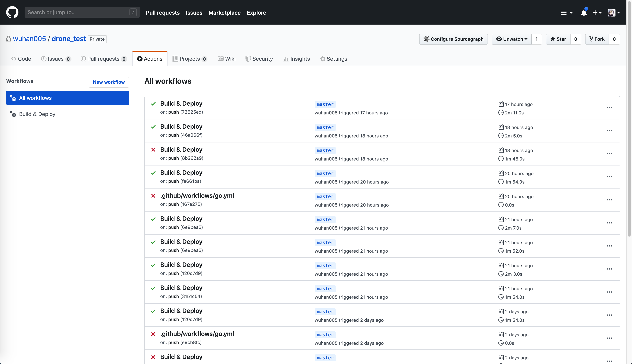
Task: Click the workflows icon beside All workflows
Action: [x=13, y=98]
